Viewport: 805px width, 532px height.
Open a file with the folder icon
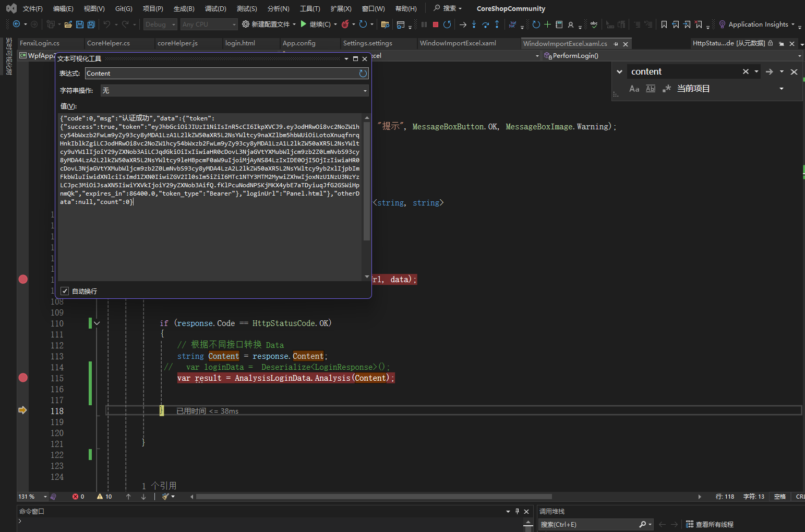point(68,25)
